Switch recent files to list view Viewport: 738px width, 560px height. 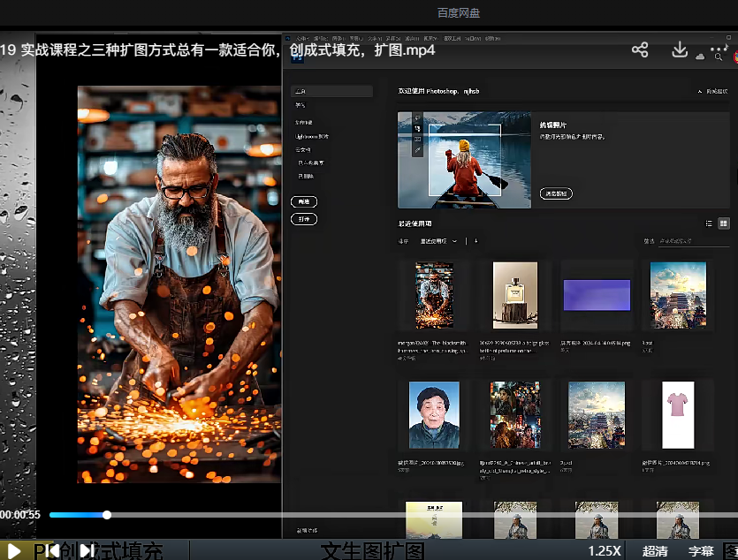709,223
